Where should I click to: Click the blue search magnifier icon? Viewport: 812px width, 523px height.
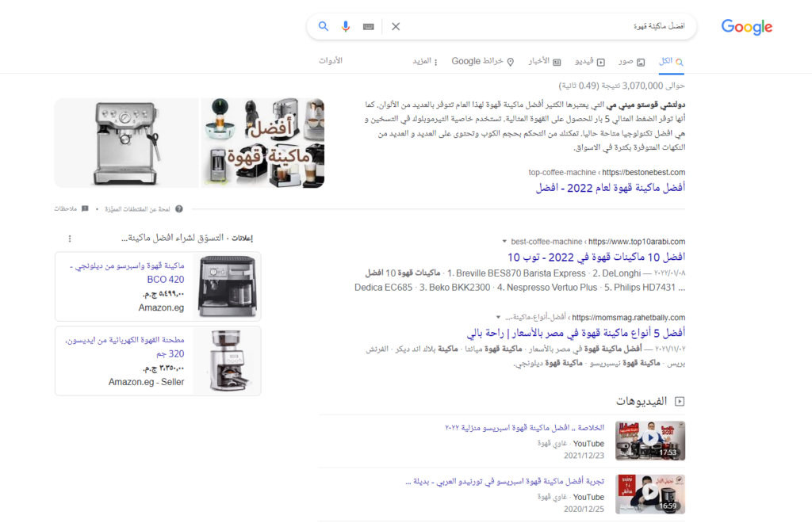click(x=324, y=26)
